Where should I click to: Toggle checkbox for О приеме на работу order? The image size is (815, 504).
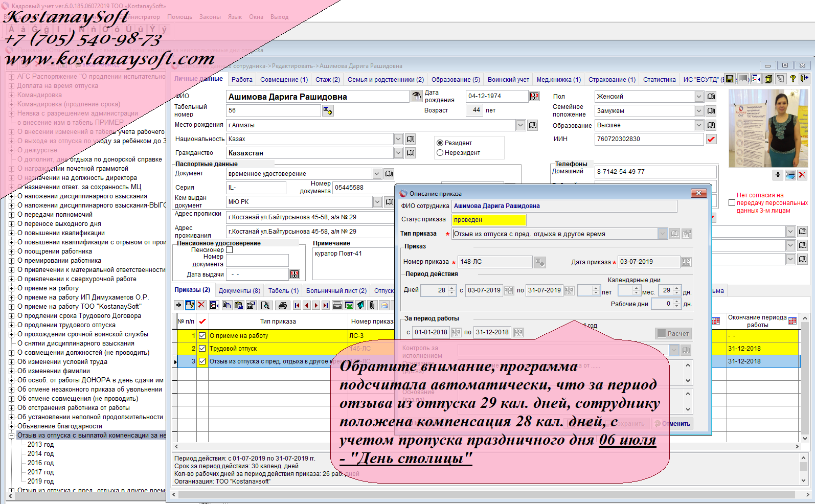202,335
